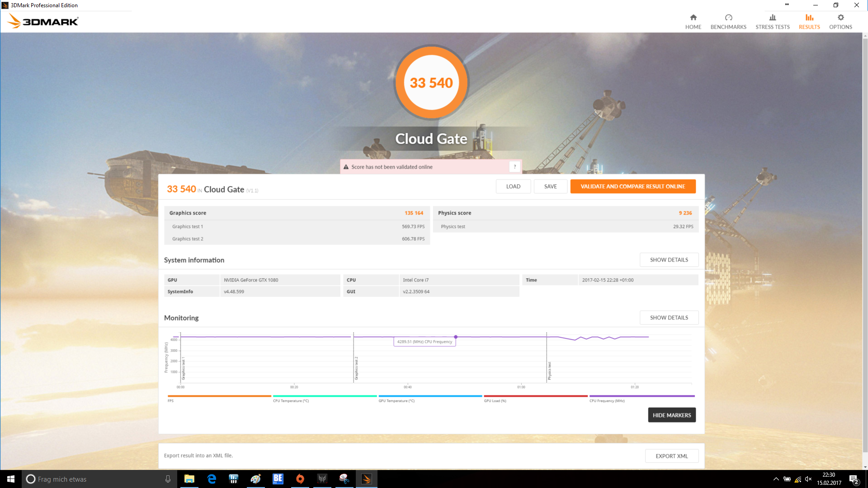
Task: Click the SAVE button
Action: pyautogui.click(x=550, y=186)
